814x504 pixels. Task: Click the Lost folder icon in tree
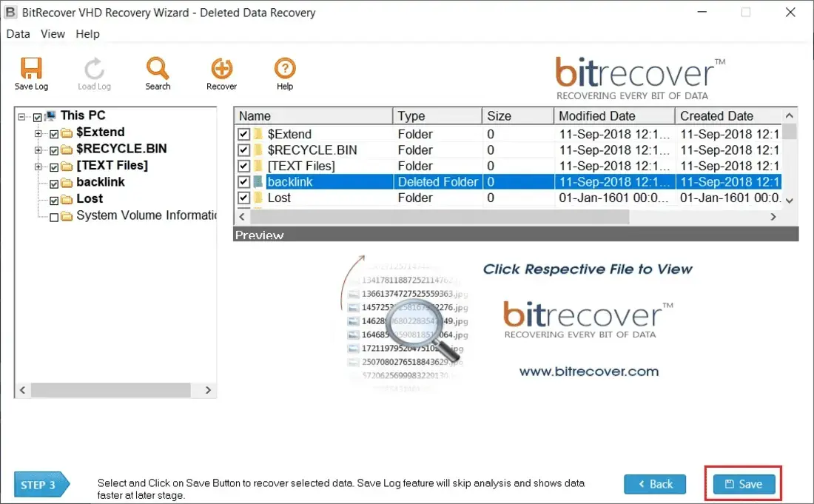coord(67,199)
